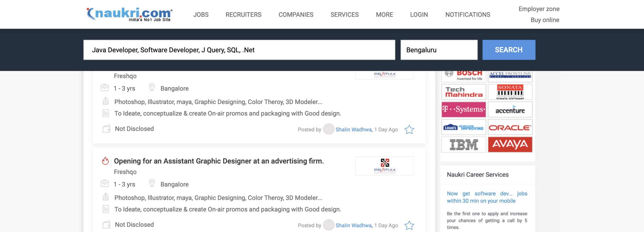
Task: Click the salary wallet icon in first card
Action: pyautogui.click(x=106, y=129)
